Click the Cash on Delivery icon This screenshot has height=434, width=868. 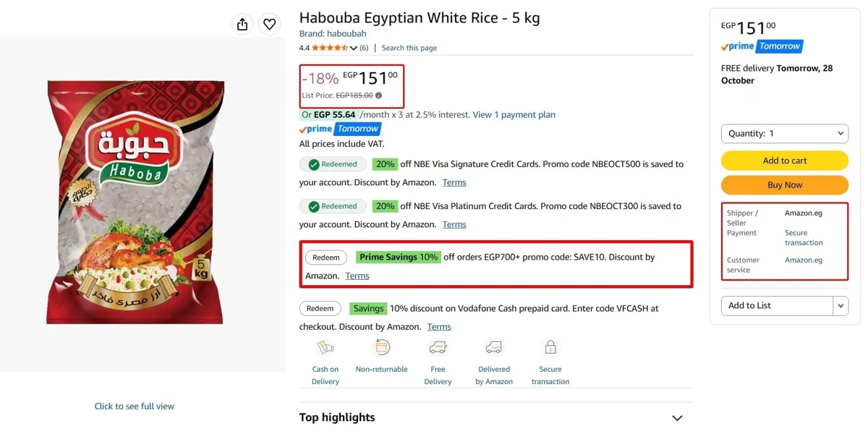(325, 348)
